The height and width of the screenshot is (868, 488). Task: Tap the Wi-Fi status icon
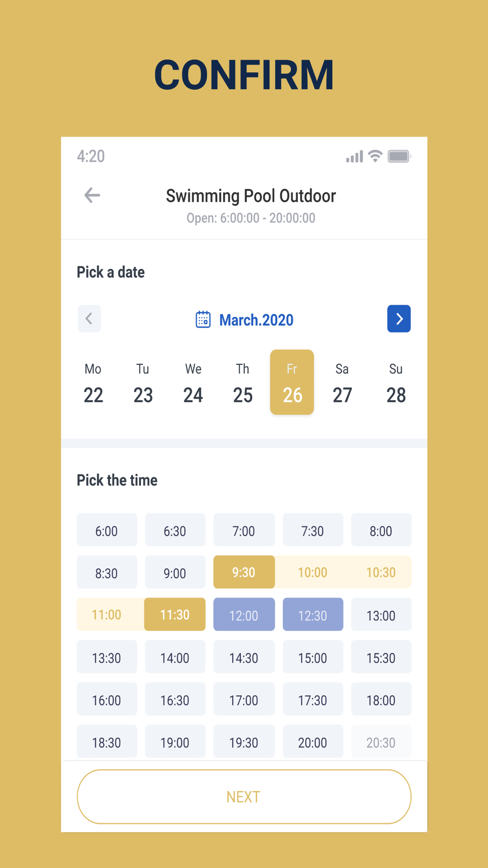[375, 156]
